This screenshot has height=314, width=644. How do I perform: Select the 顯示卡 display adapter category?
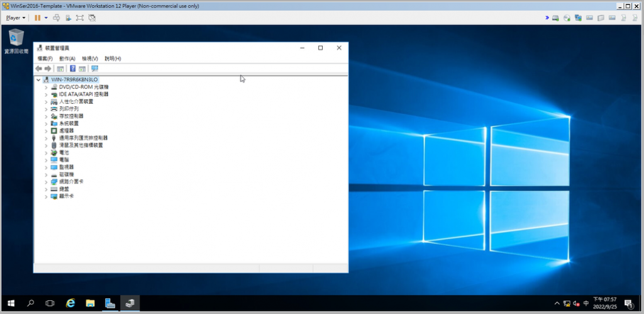[67, 196]
